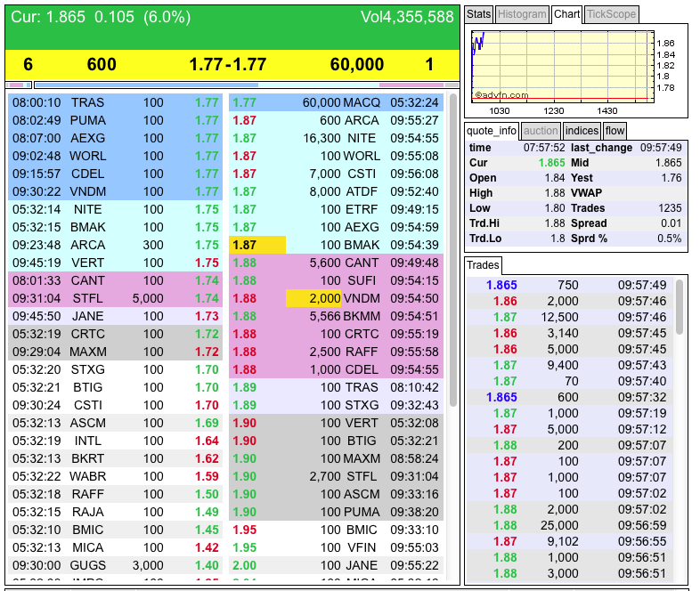Click the Open value 1.84
700x591 pixels.
point(555,178)
